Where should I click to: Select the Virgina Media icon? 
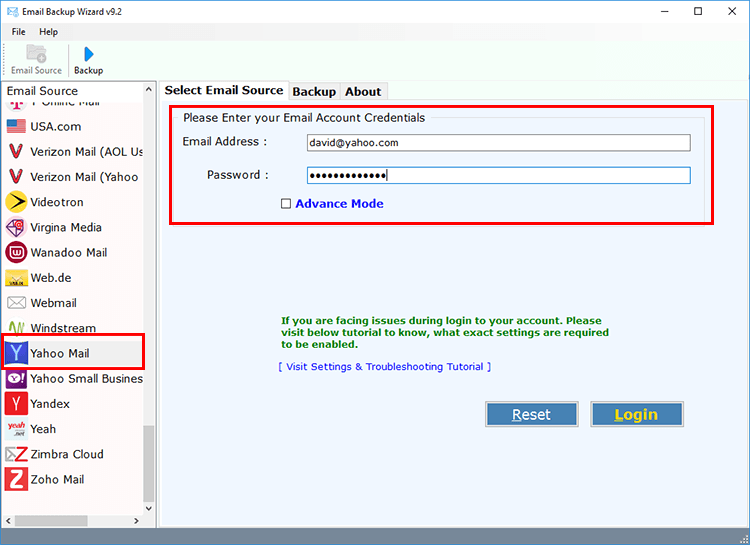[16, 227]
